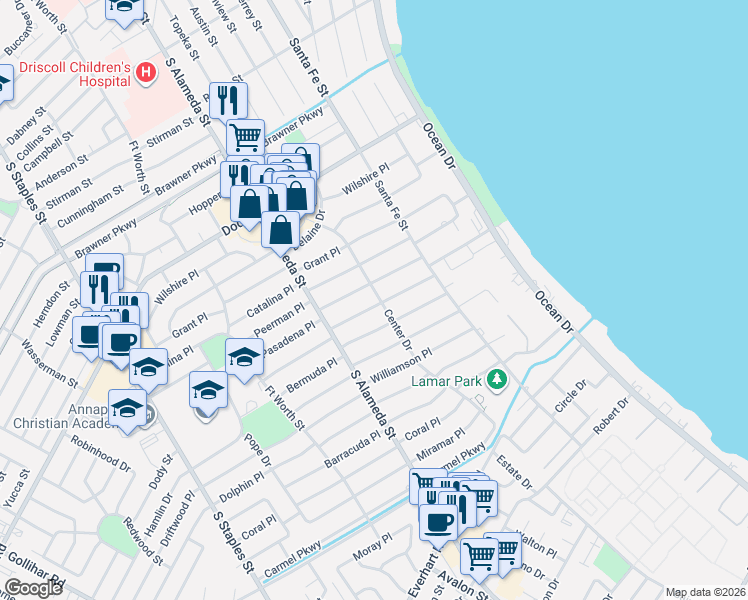Click the Center Dr street label
Image resolution: width=748 pixels, height=600 pixels.
[398, 330]
